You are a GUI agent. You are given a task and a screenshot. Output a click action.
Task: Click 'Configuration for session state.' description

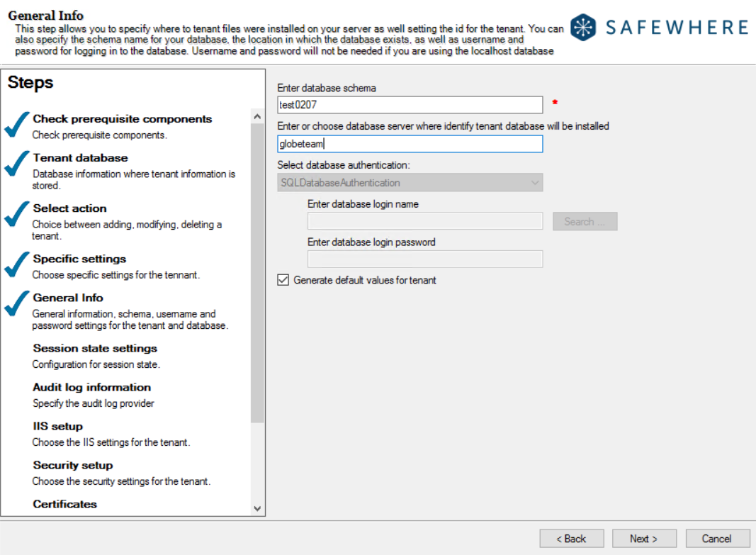tap(96, 364)
